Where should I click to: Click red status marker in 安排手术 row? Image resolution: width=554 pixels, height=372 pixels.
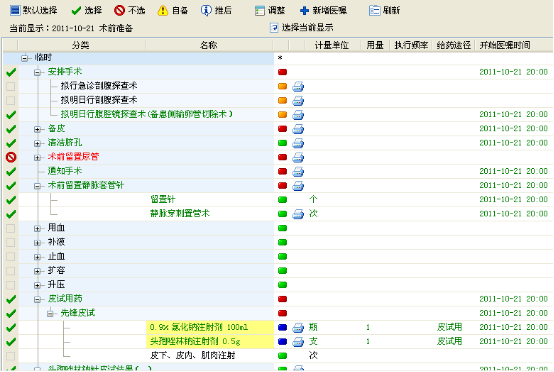pos(282,72)
